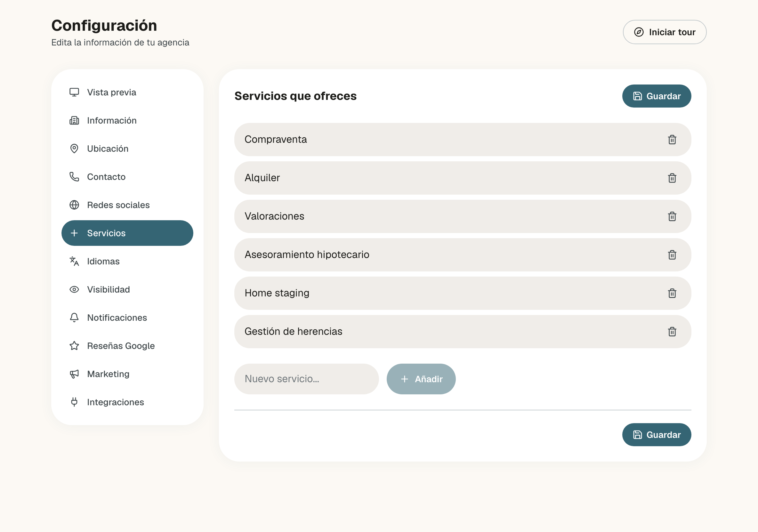Select Contacto in the sidebar
The width and height of the screenshot is (758, 532).
pos(127,177)
